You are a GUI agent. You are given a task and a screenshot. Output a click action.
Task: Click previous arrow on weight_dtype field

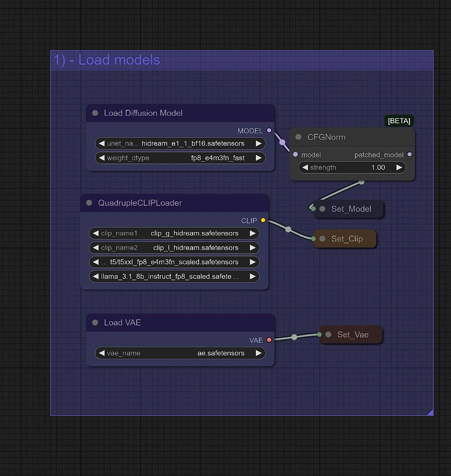tap(102, 158)
